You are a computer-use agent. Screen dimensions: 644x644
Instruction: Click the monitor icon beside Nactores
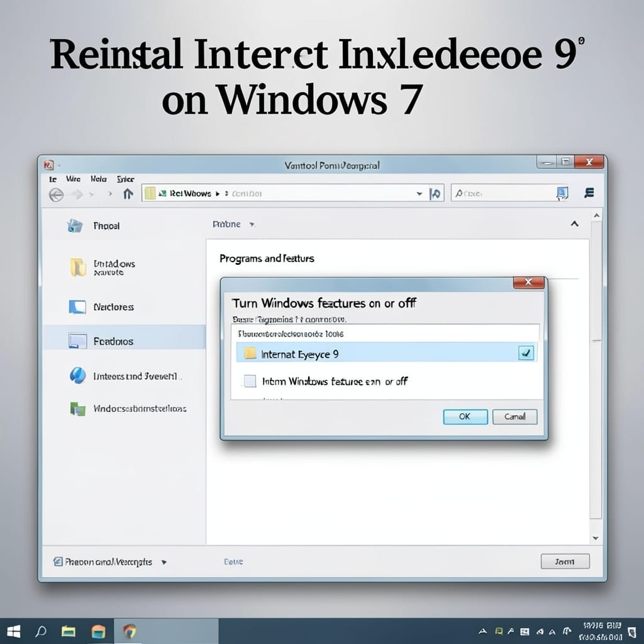[x=77, y=307]
